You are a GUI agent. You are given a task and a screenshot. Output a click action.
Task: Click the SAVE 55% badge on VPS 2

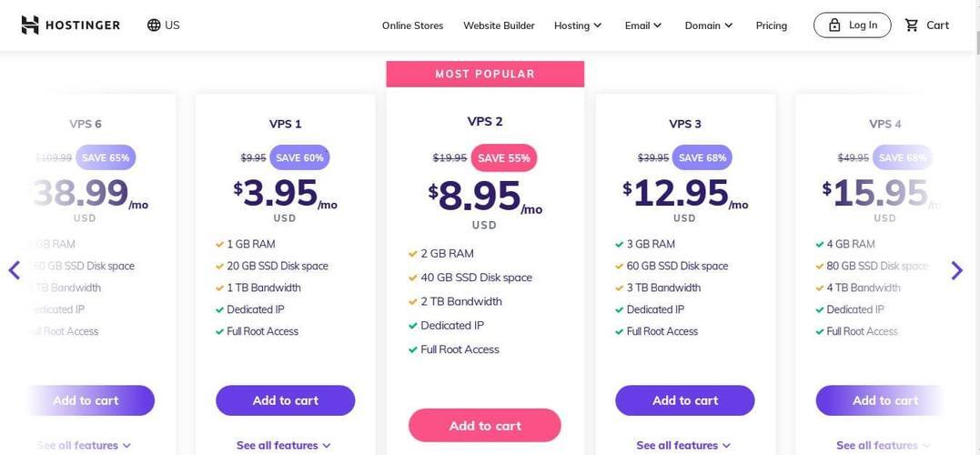coord(504,158)
